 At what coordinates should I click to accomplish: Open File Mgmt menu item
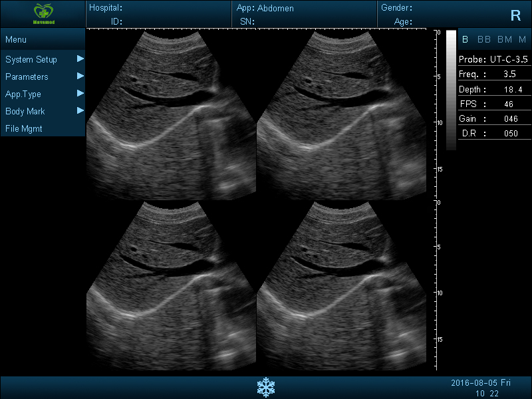coord(43,128)
